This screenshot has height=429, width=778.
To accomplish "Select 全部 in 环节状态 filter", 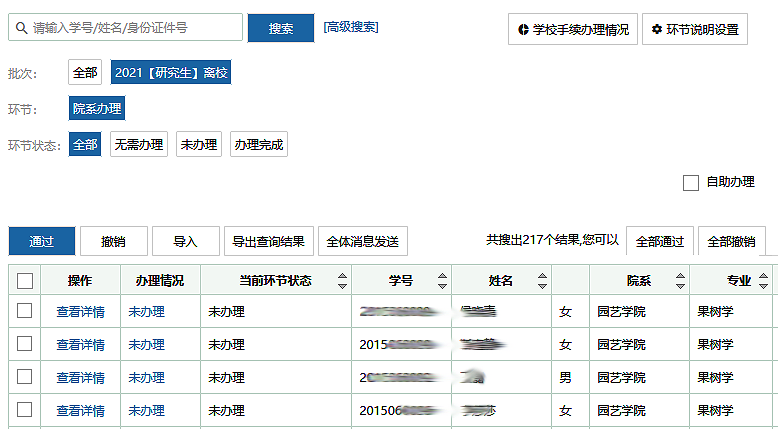I will tap(85, 144).
